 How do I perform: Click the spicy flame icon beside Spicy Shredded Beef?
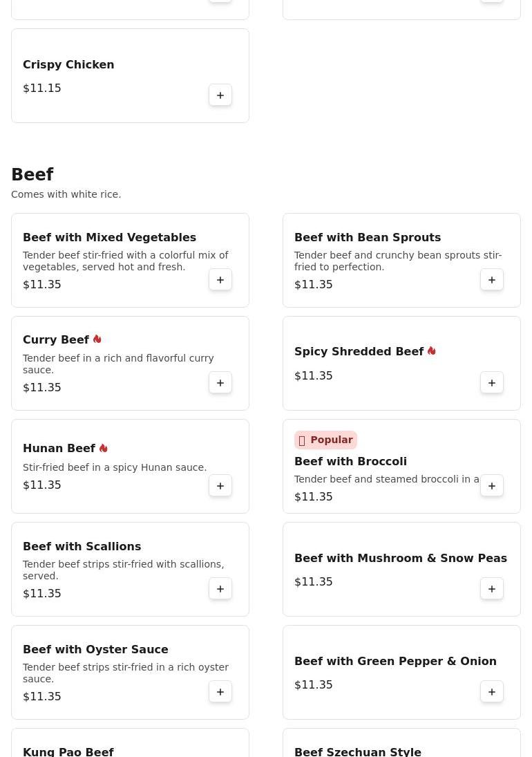pyautogui.click(x=432, y=351)
